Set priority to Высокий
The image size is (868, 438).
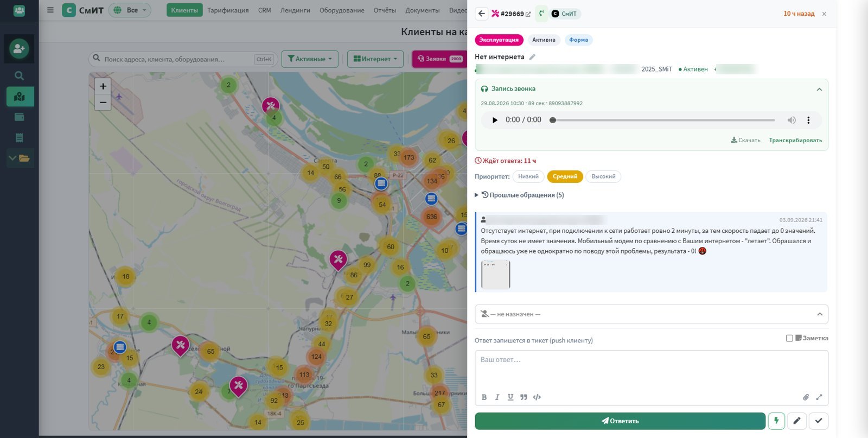pyautogui.click(x=603, y=176)
